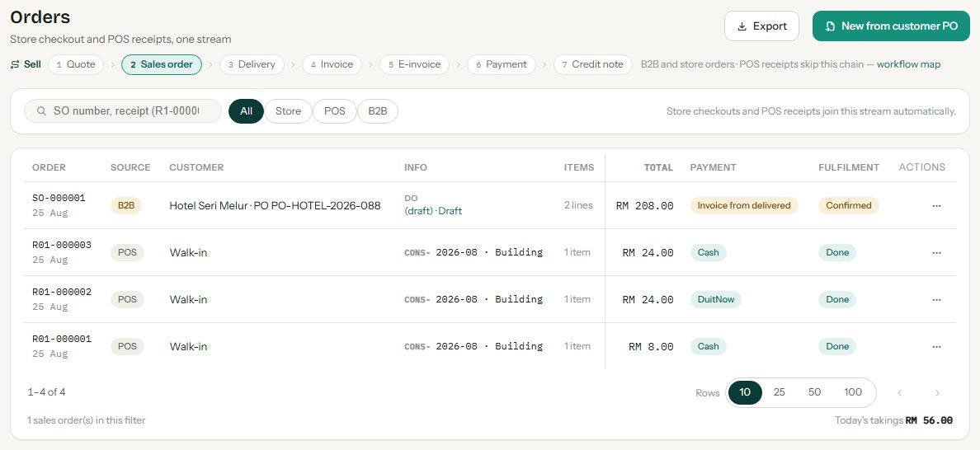The width and height of the screenshot is (980, 450).
Task: Click Hotel Seri Melur customer cell
Action: click(x=275, y=205)
